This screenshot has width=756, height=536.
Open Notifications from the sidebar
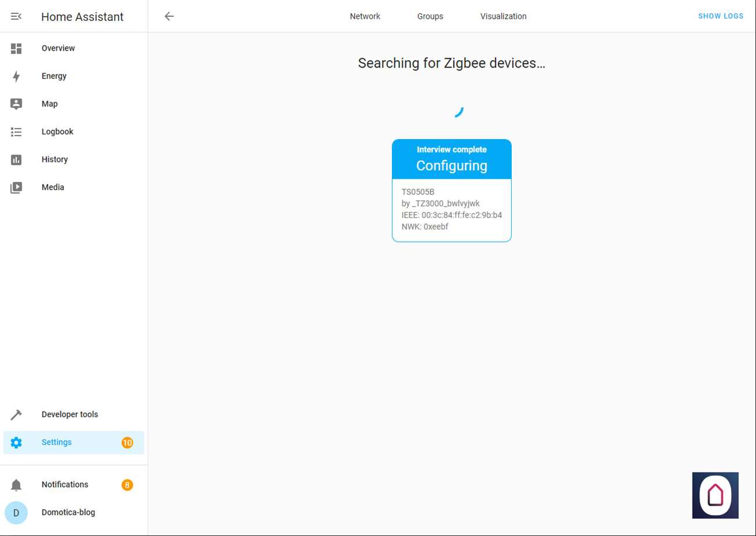[x=74, y=485]
